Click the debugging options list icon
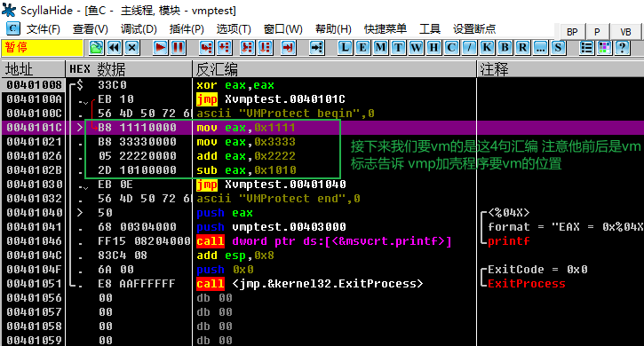 586,48
